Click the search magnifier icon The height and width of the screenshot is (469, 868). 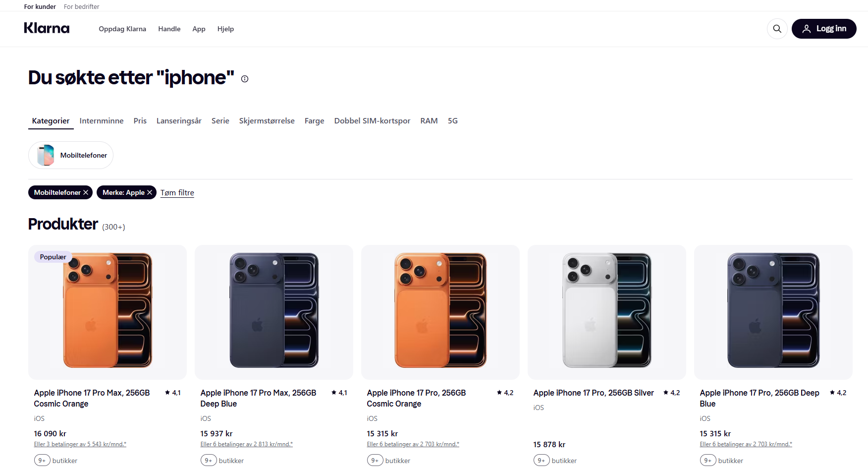pos(777,29)
